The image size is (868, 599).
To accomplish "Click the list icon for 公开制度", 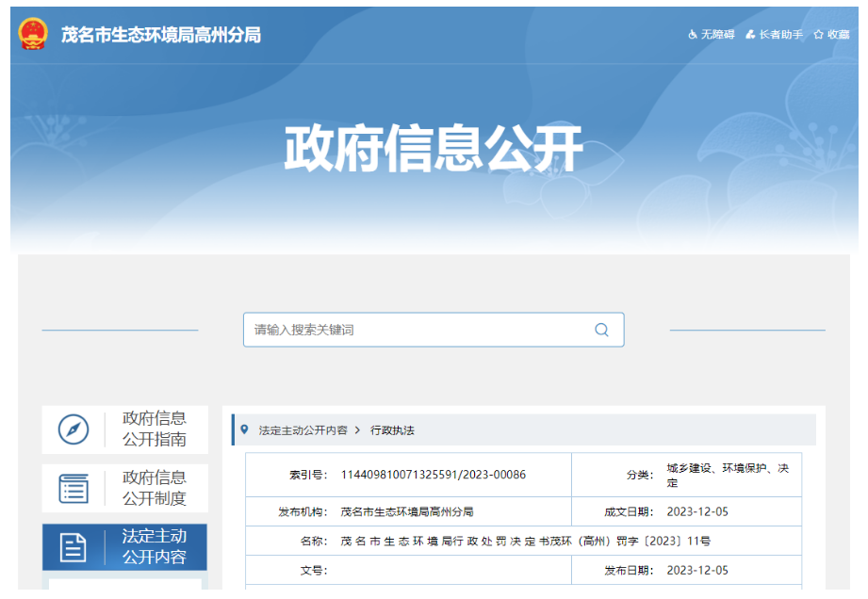I will [x=74, y=488].
